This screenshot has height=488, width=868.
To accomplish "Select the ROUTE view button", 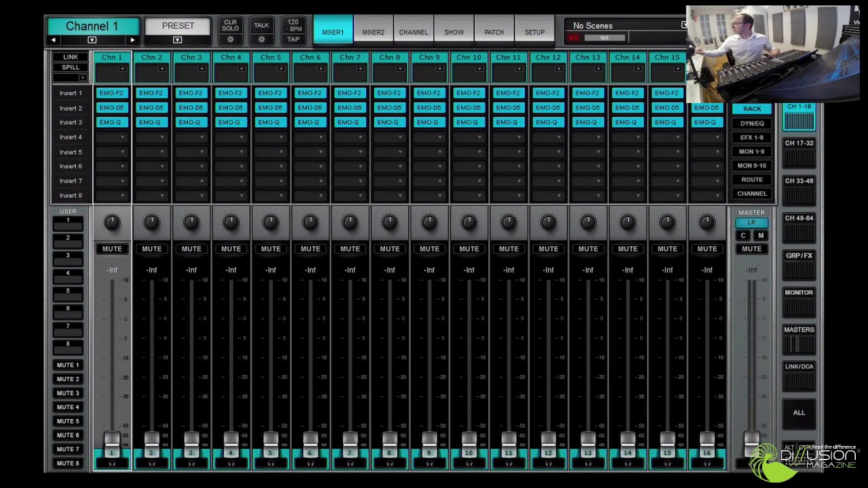I will coord(752,180).
